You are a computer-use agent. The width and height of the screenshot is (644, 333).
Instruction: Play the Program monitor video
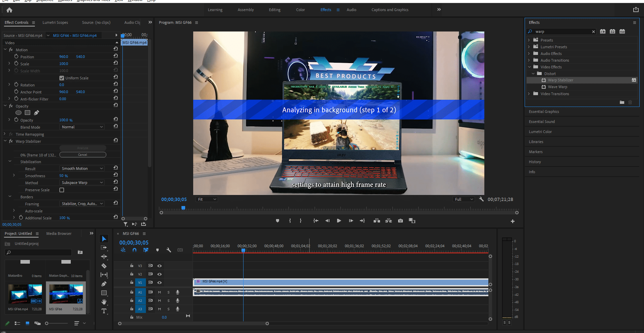[x=339, y=221]
